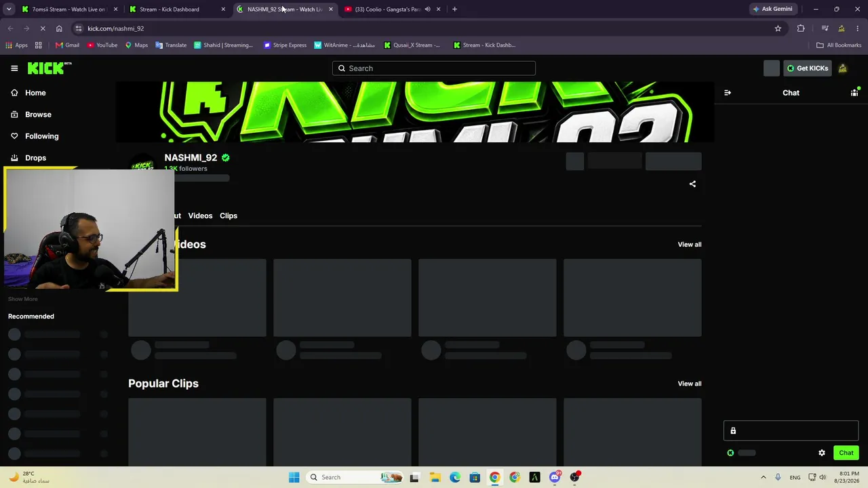
Task: Open Drops in Kick sidebar
Action: click(29, 158)
